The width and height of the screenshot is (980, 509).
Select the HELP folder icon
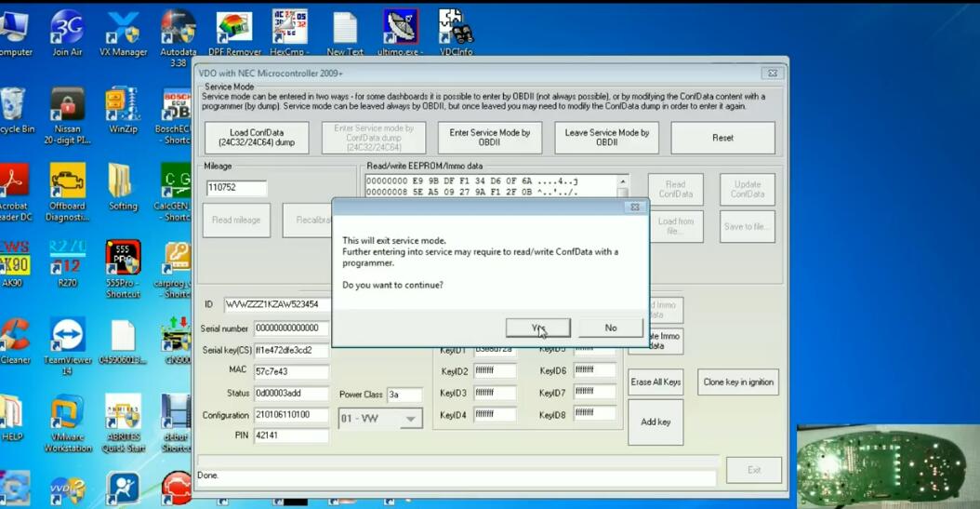pyautogui.click(x=11, y=419)
